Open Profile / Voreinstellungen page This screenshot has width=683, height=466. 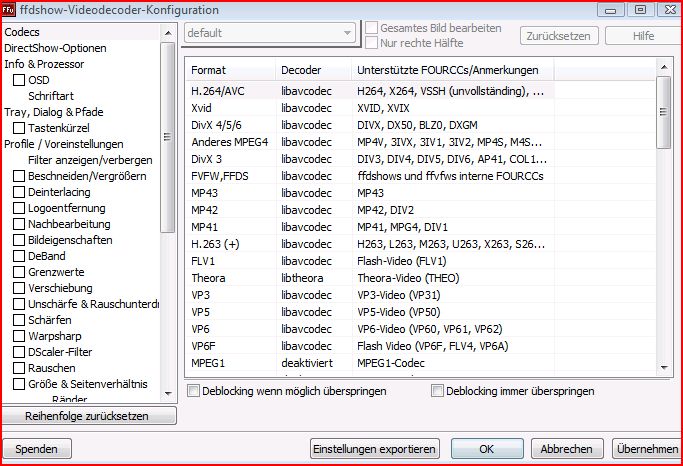64,144
